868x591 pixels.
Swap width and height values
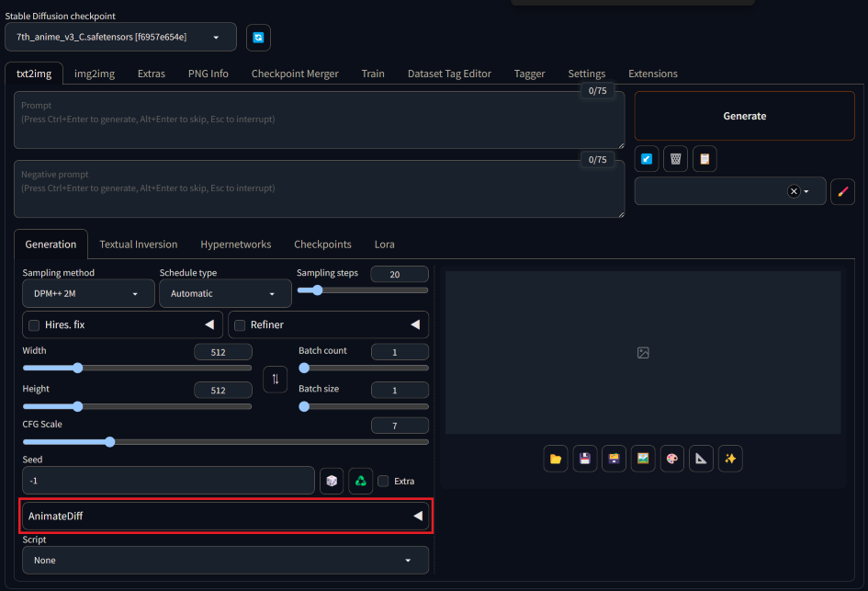pyautogui.click(x=275, y=379)
